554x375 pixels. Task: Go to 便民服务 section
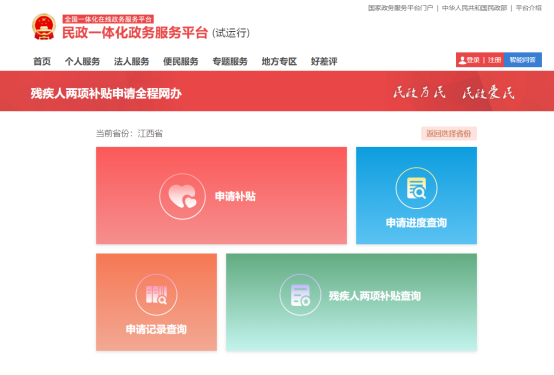point(181,61)
